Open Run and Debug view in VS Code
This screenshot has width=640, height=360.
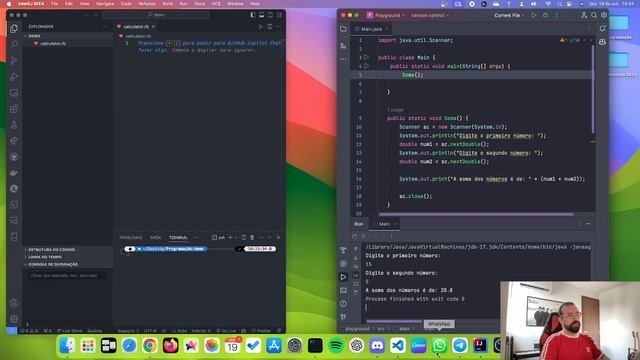(14, 76)
